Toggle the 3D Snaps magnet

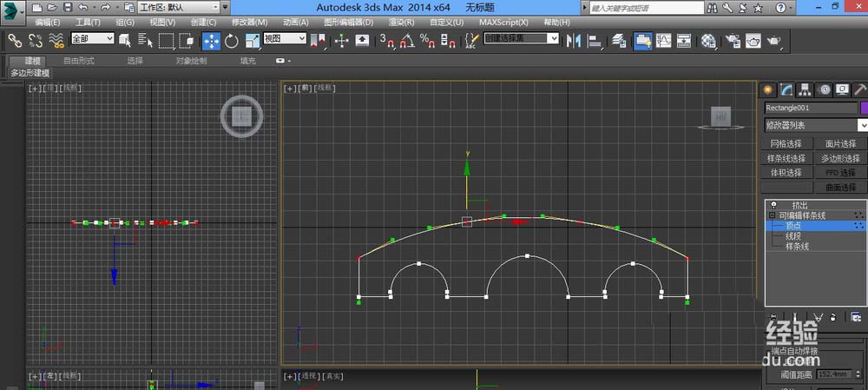(386, 41)
